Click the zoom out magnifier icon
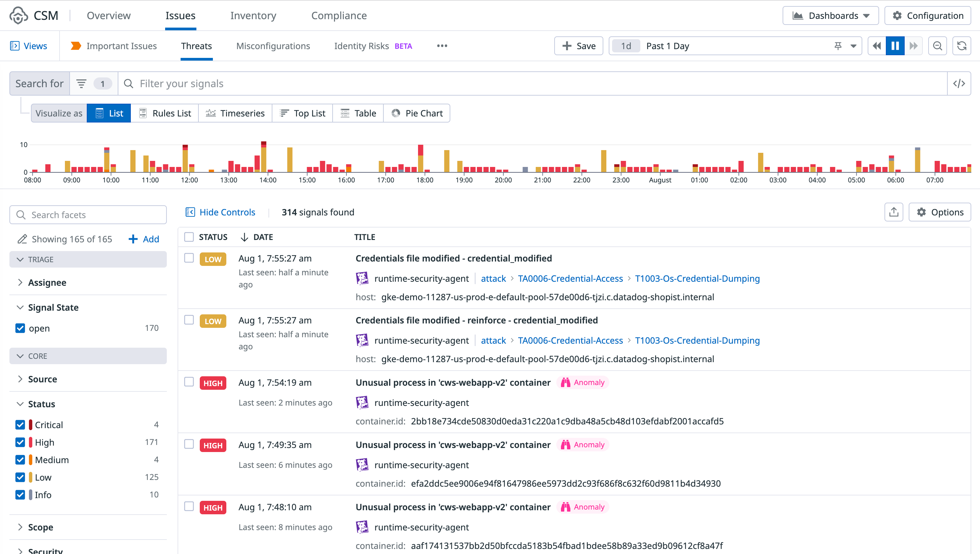The width and height of the screenshot is (980, 554). [x=937, y=46]
